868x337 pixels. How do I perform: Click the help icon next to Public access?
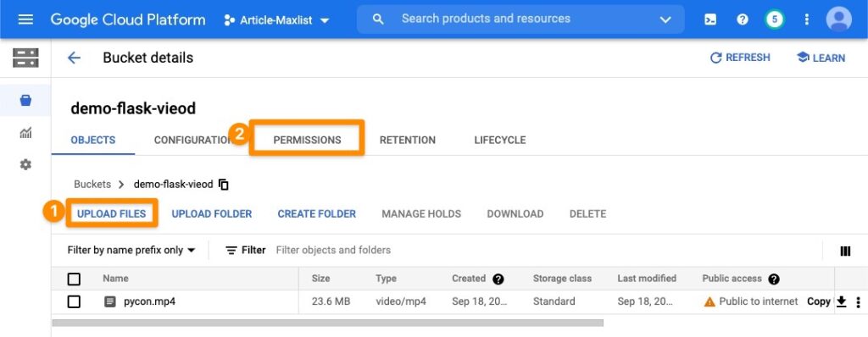coord(774,279)
